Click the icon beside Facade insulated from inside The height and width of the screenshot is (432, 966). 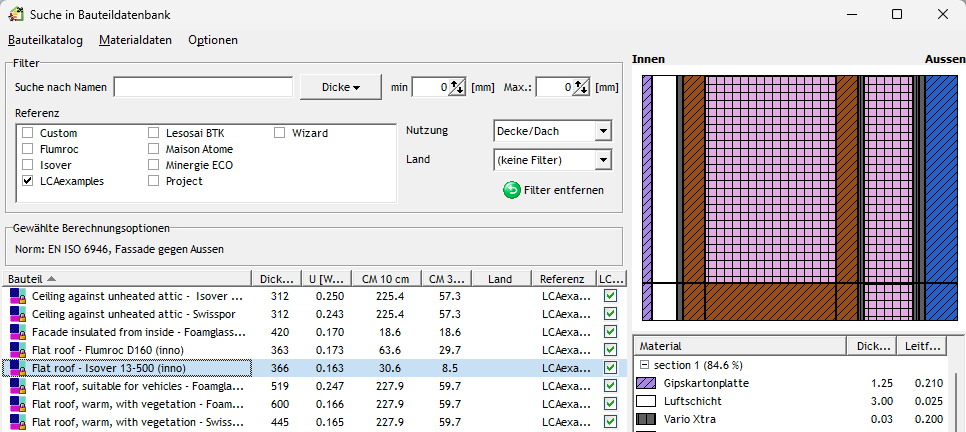(16, 332)
